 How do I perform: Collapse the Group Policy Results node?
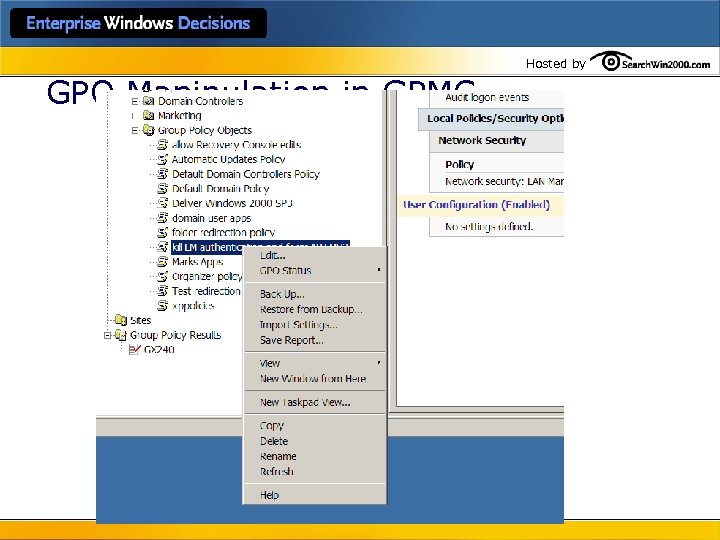107,335
